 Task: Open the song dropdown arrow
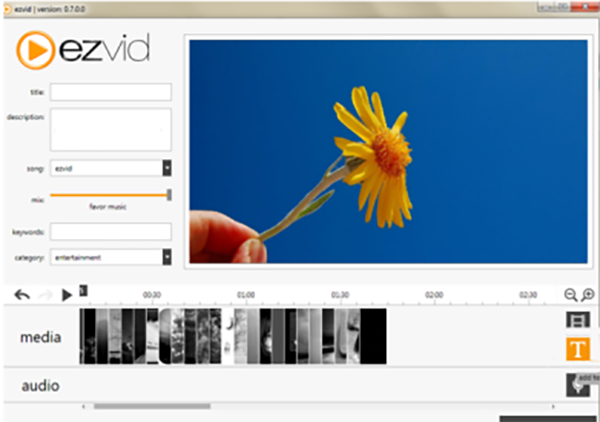167,168
